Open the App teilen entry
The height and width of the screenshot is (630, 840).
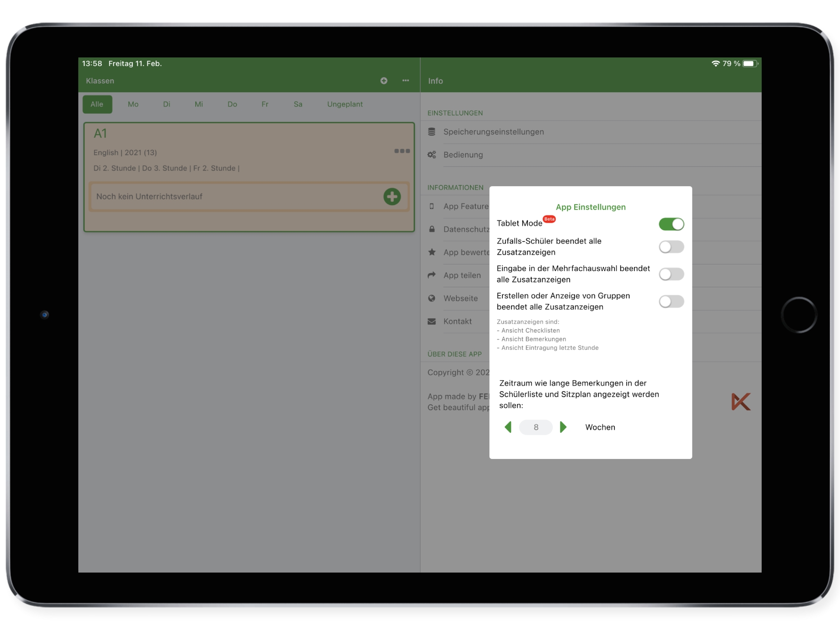[462, 275]
